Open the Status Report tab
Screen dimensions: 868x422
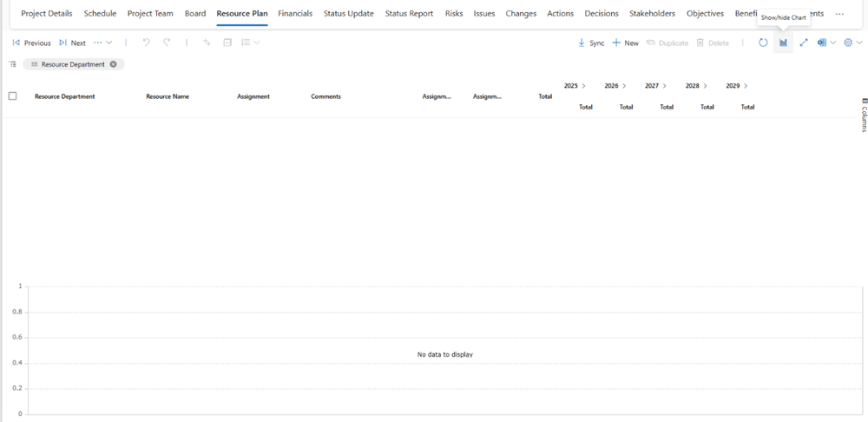[x=409, y=14]
